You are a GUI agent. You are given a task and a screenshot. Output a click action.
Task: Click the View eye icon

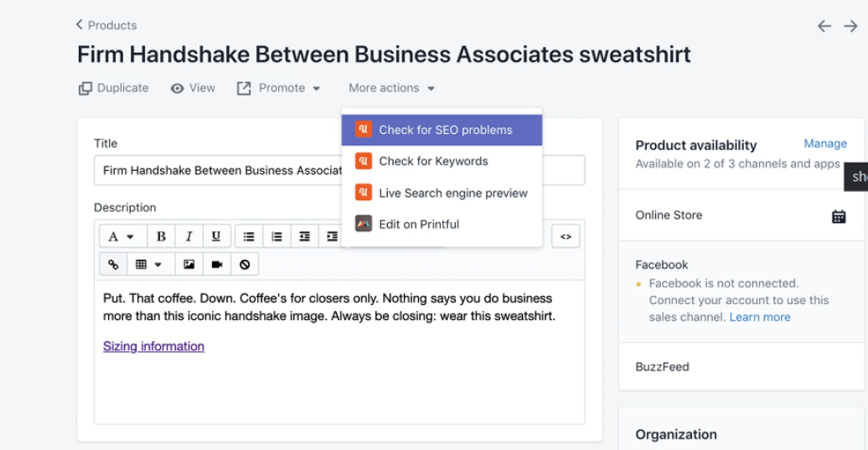[177, 89]
